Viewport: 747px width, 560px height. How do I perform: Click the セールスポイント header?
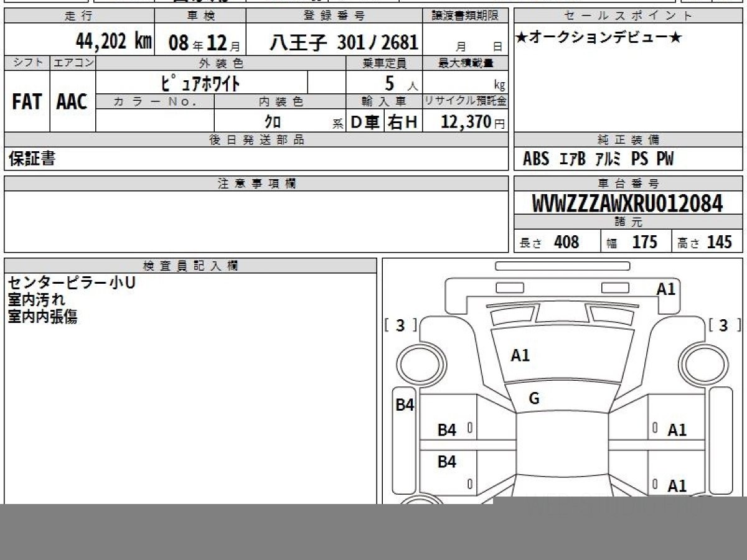click(629, 16)
